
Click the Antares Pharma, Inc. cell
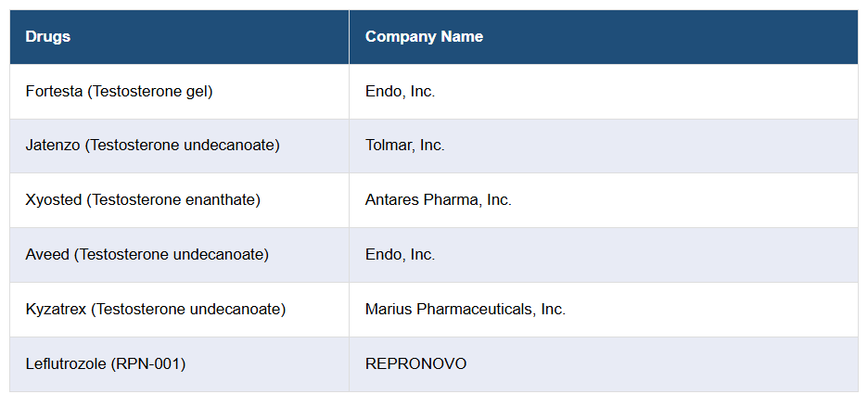coord(438,200)
